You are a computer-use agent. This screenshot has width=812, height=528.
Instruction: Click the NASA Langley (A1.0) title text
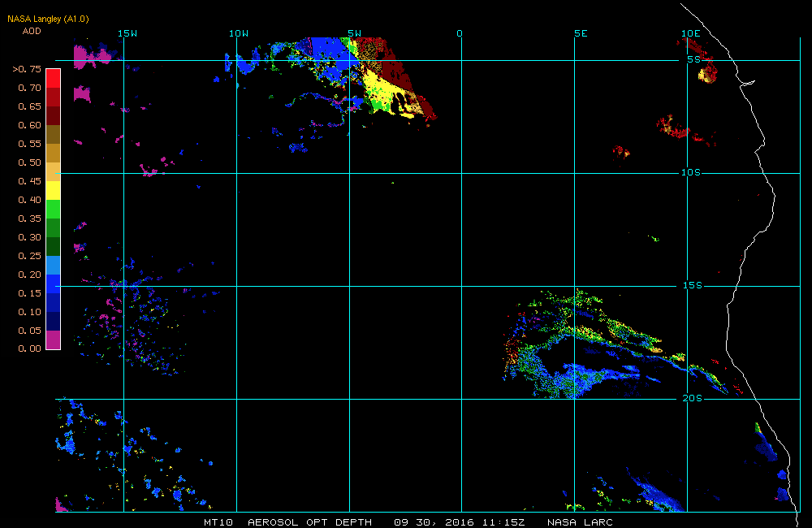pyautogui.click(x=48, y=19)
